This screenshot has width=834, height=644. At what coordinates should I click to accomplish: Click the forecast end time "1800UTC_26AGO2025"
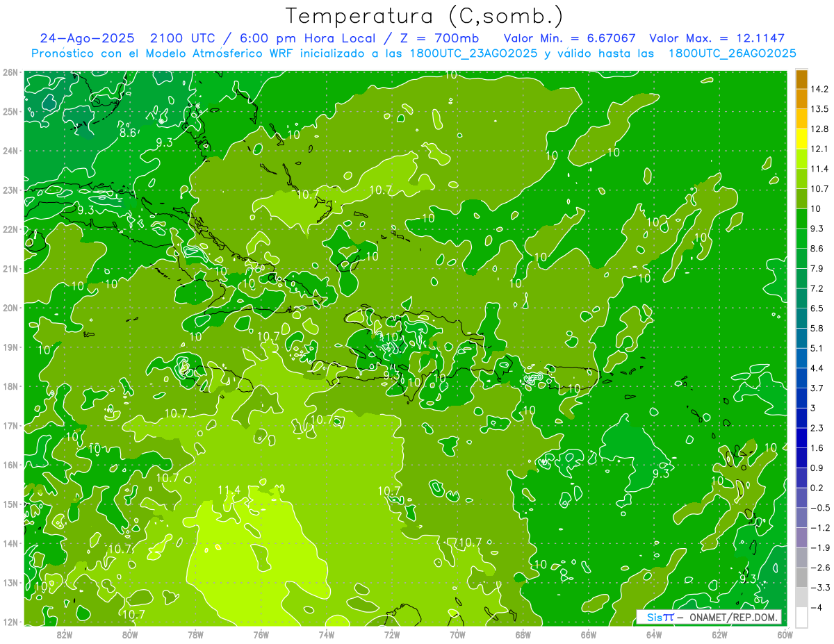coord(732,53)
